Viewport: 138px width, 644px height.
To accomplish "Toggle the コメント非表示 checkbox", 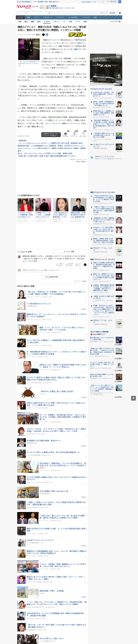I will [75, 281].
